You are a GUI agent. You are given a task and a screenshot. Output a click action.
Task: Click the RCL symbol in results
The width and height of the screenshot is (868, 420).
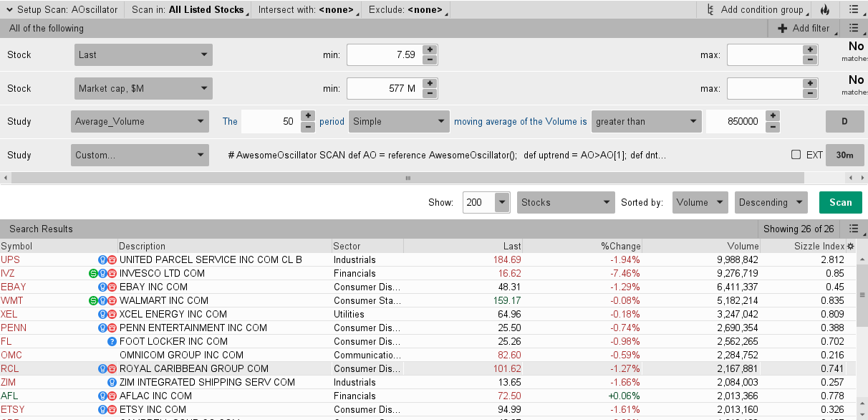(10, 368)
